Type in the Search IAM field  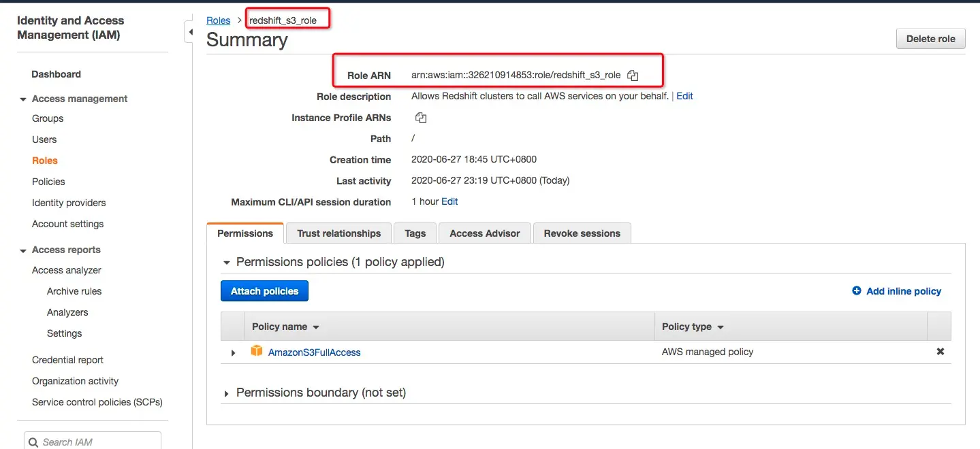pyautogui.click(x=99, y=442)
